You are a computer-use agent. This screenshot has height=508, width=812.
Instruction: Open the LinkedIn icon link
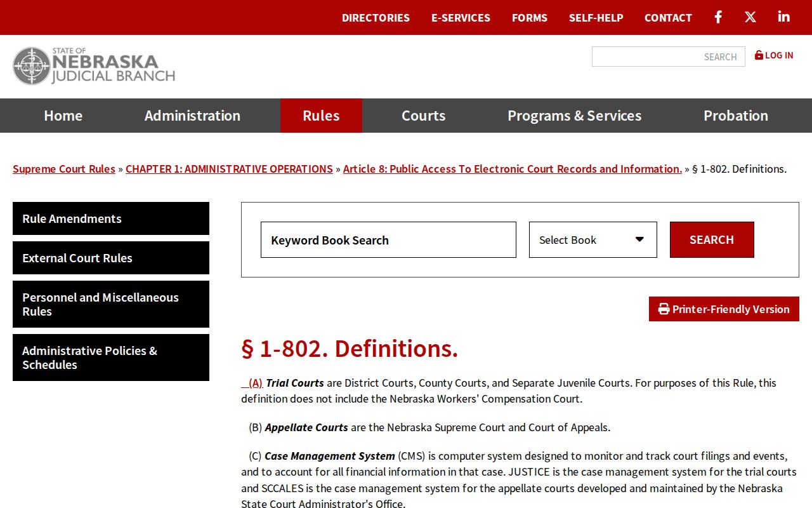(784, 17)
